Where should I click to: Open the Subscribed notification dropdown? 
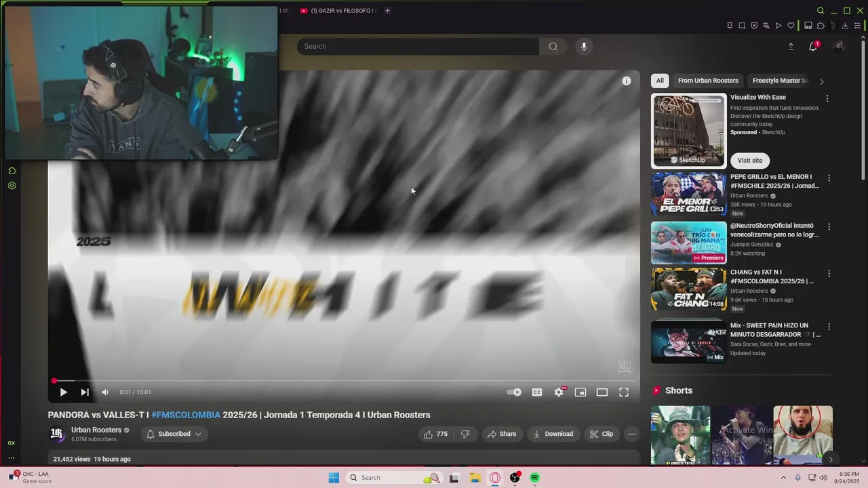pos(174,434)
